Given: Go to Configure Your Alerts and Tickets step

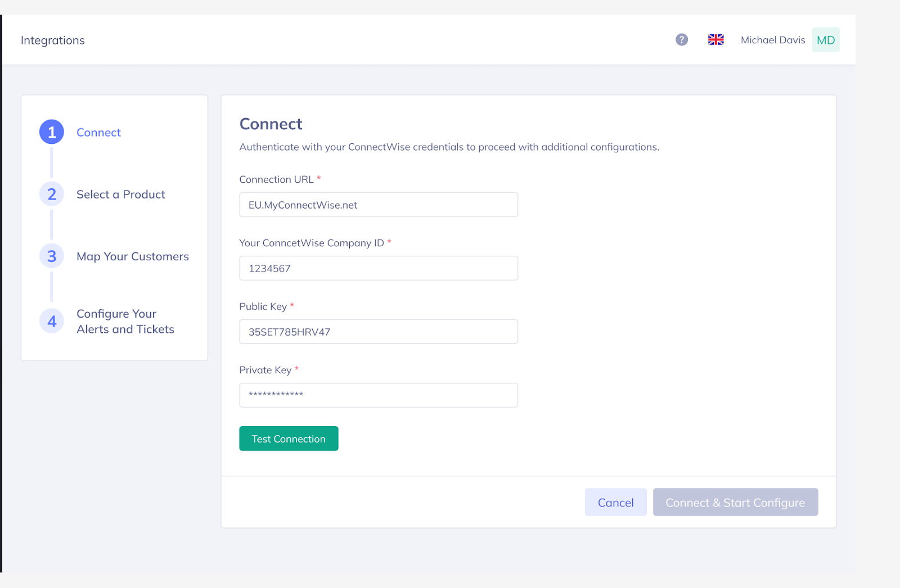Looking at the screenshot, I should click(125, 322).
